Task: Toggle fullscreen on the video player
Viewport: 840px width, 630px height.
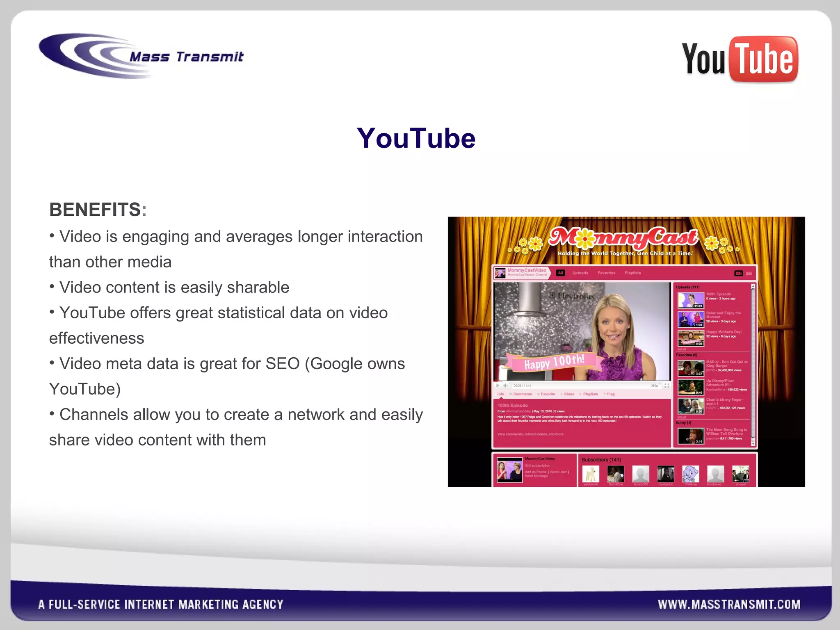Action: [x=667, y=386]
